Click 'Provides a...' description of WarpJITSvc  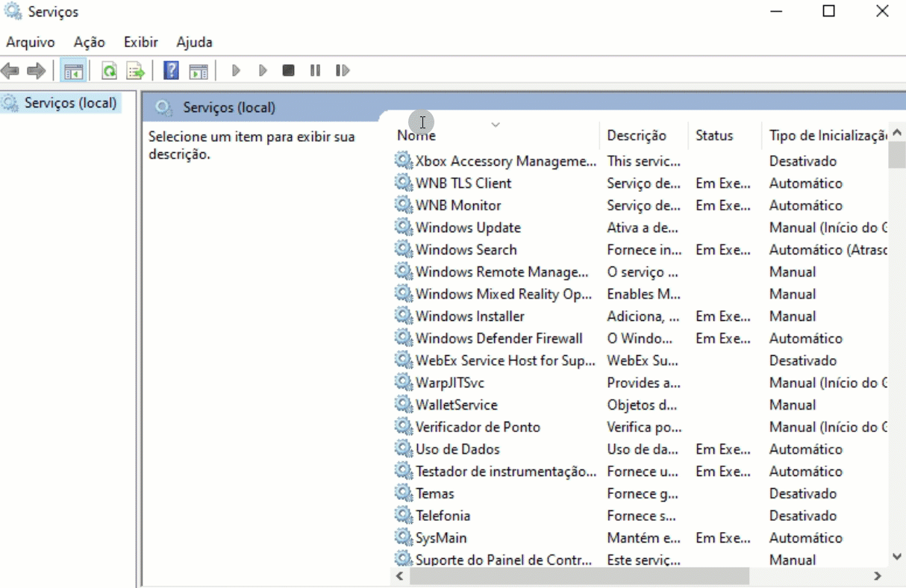coord(644,383)
